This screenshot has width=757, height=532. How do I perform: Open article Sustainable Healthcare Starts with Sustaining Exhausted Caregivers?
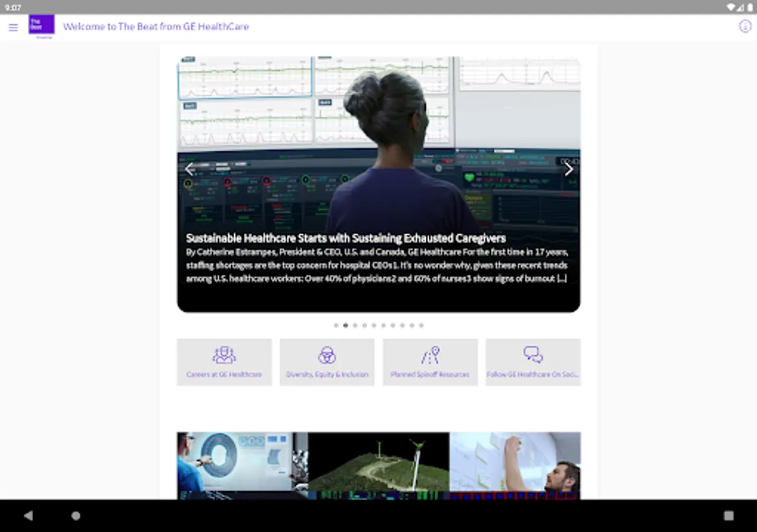[x=346, y=238]
